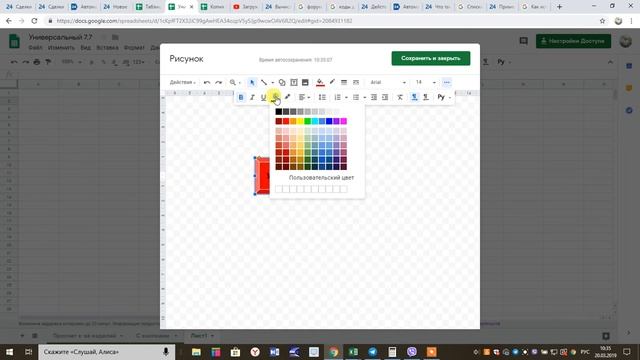640x360 pixels.
Task: Open Excel from the taskbar
Action: click(x=353, y=351)
